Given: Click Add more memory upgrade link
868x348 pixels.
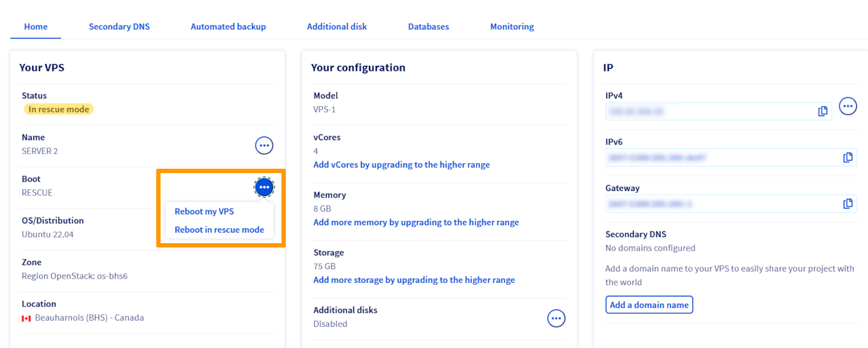Looking at the screenshot, I should click(416, 222).
